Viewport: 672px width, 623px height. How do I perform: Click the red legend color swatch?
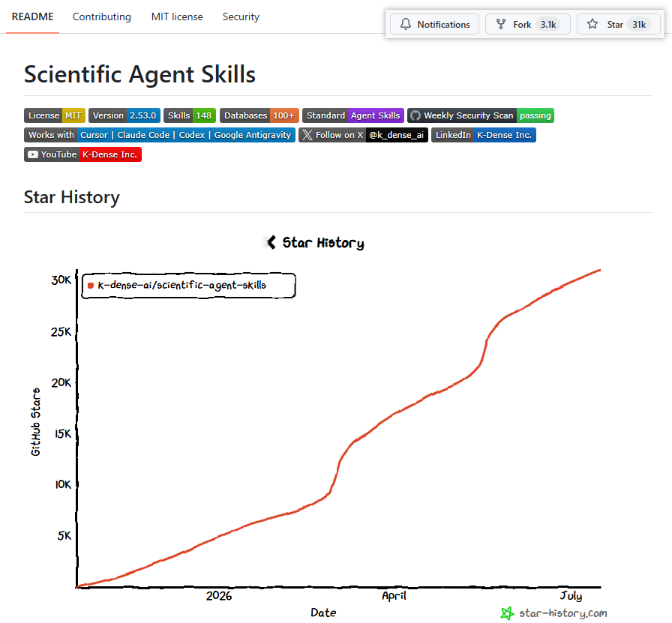click(91, 286)
